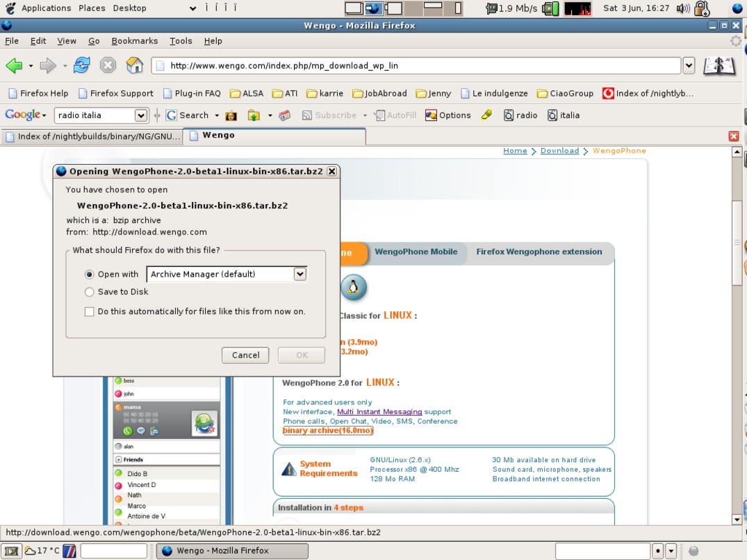Find the word 'radio' on the page
Image resolution: width=747 pixels, height=560 pixels.
point(520,115)
